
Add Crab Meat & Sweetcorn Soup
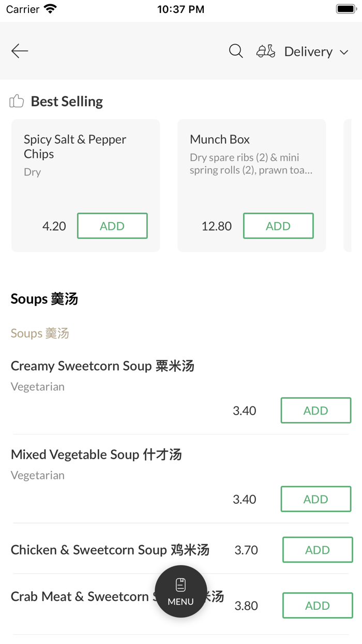tap(317, 605)
